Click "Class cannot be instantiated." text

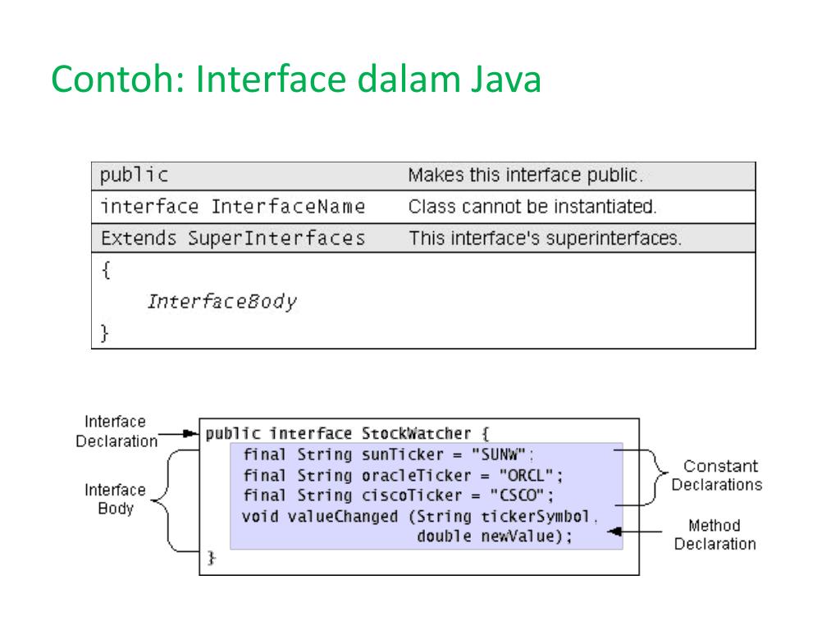tap(532, 206)
